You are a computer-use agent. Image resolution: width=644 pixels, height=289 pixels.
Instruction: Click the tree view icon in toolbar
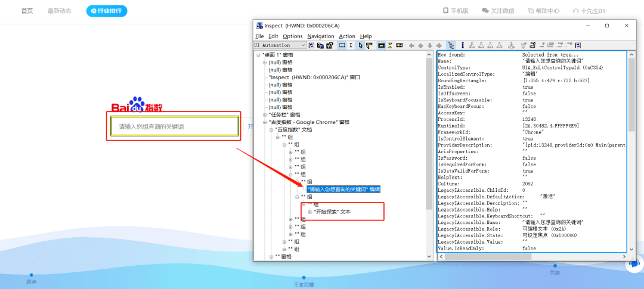point(451,45)
